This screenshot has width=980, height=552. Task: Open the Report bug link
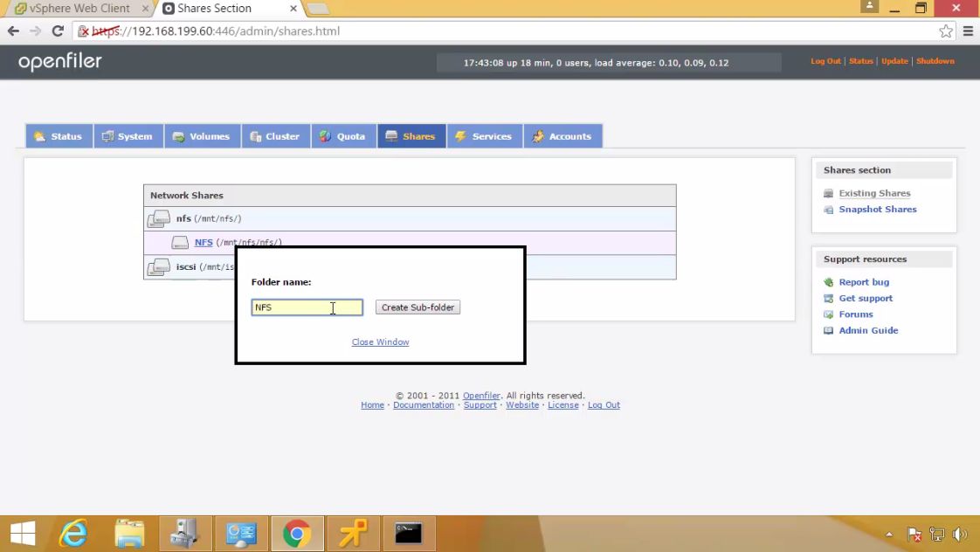(x=864, y=282)
